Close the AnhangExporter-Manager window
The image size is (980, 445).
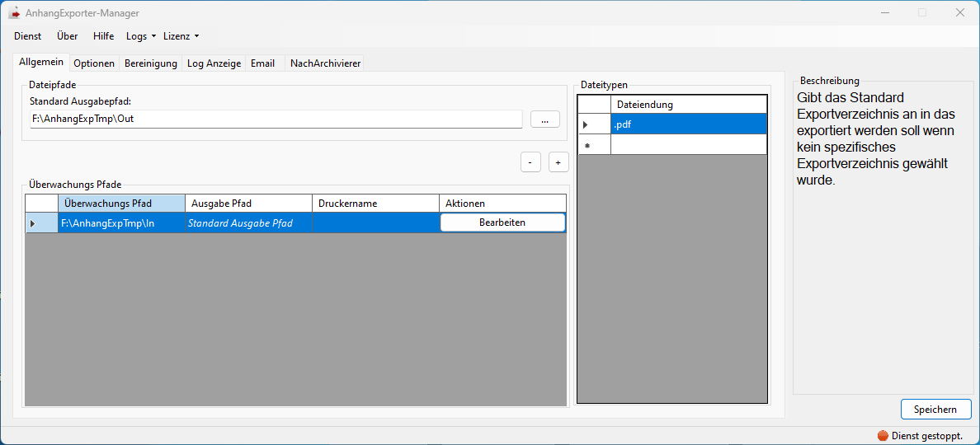pos(960,12)
